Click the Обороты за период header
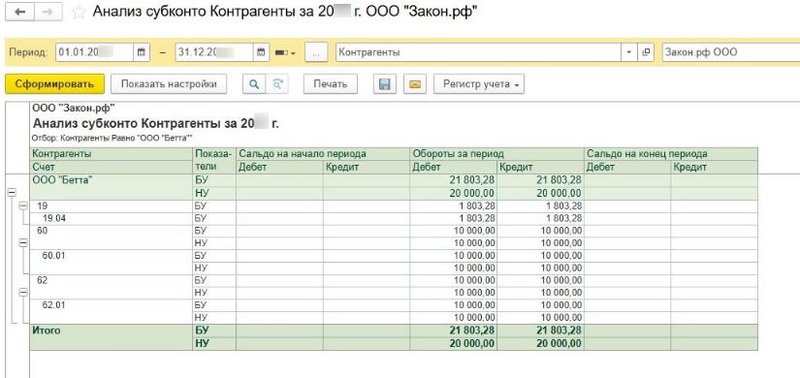 pyautogui.click(x=497, y=154)
